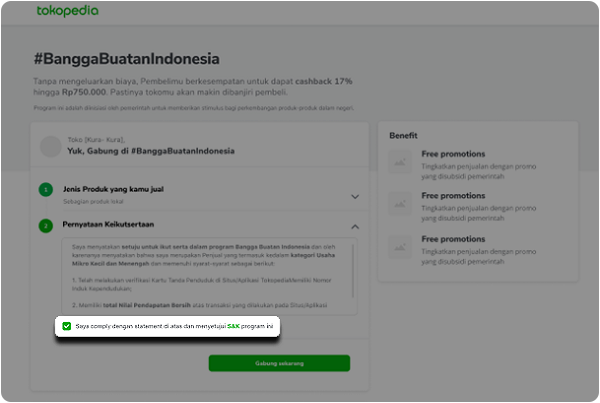Click the second Free promotions image placeholder
This screenshot has height=403, width=600.
click(x=400, y=204)
